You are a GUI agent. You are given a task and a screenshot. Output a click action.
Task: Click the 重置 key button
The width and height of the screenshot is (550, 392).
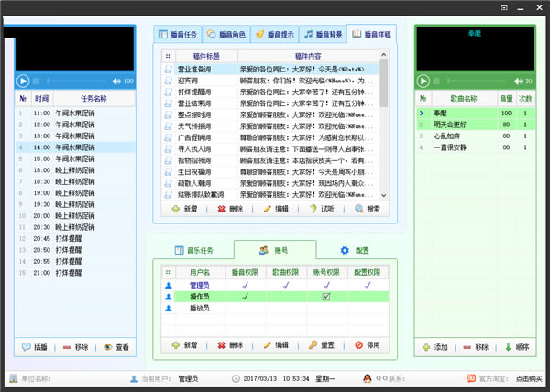tap(322, 345)
